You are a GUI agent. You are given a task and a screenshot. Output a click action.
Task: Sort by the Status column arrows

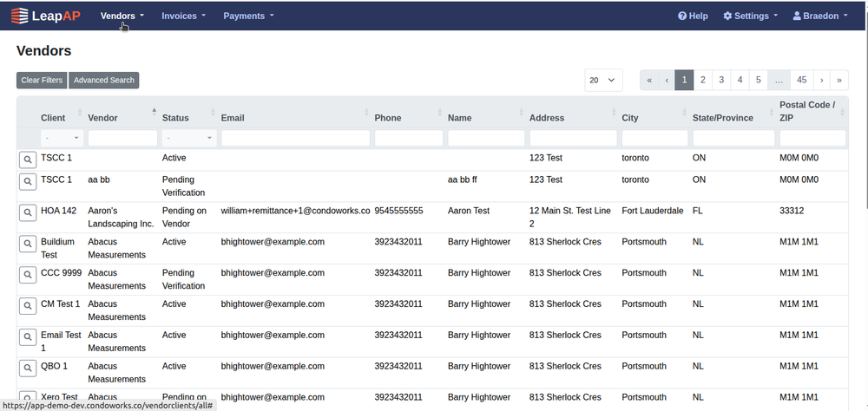(x=214, y=112)
